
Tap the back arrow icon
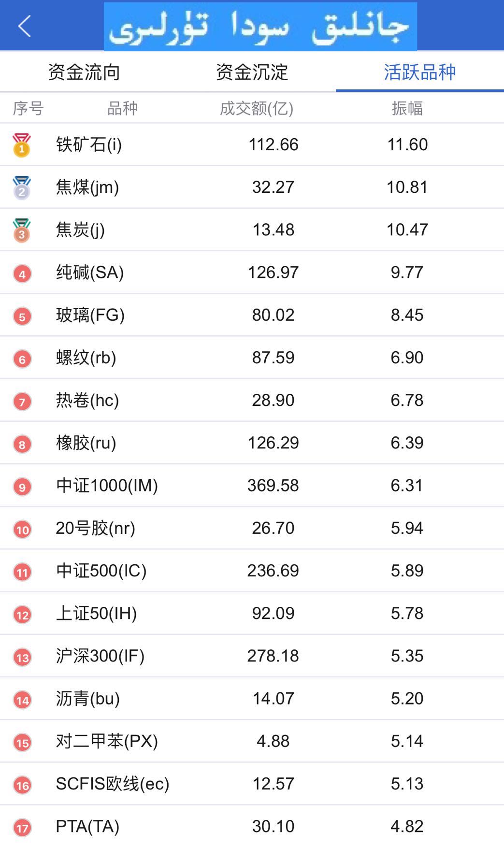[x=25, y=26]
